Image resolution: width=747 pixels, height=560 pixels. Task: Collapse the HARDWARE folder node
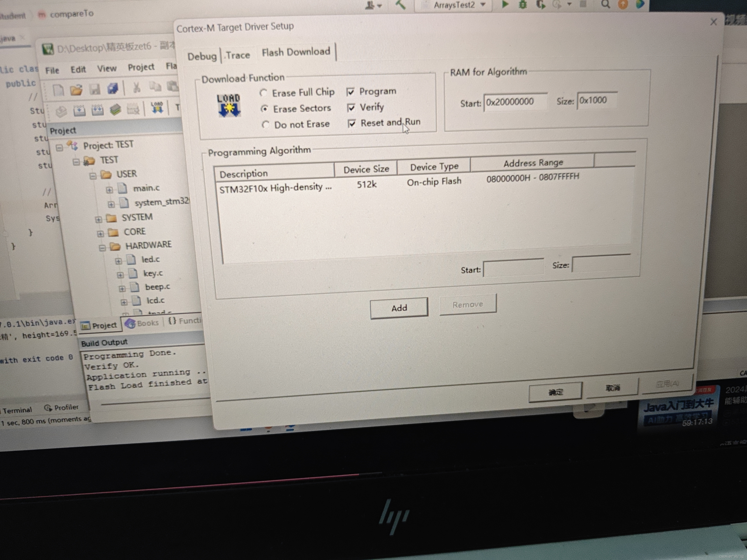pos(102,248)
